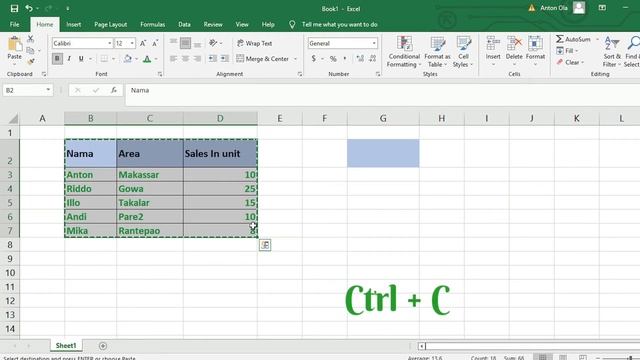Screen dimensions: 640x360
Task: Expand the Merge & Center dropdown arrow
Action: 296,59
